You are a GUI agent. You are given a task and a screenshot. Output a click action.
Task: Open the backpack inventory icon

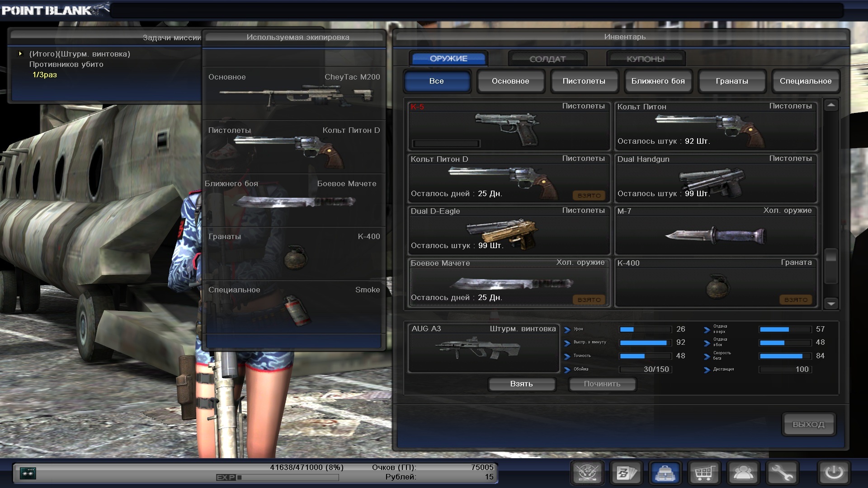(665, 473)
